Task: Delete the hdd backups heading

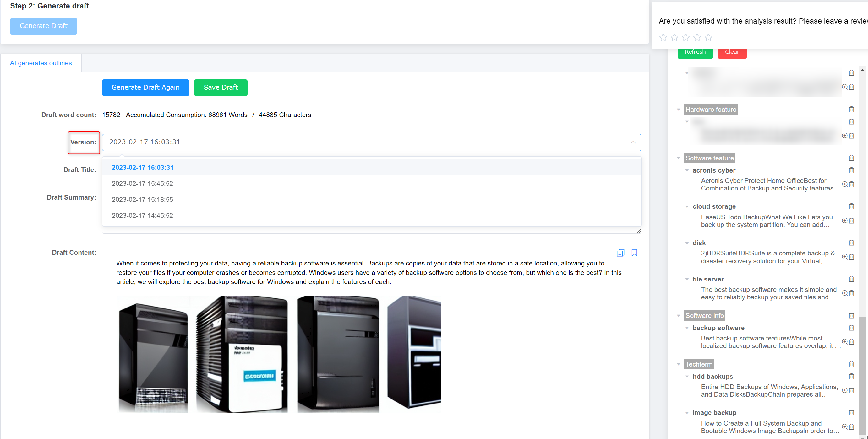Action: [x=851, y=376]
